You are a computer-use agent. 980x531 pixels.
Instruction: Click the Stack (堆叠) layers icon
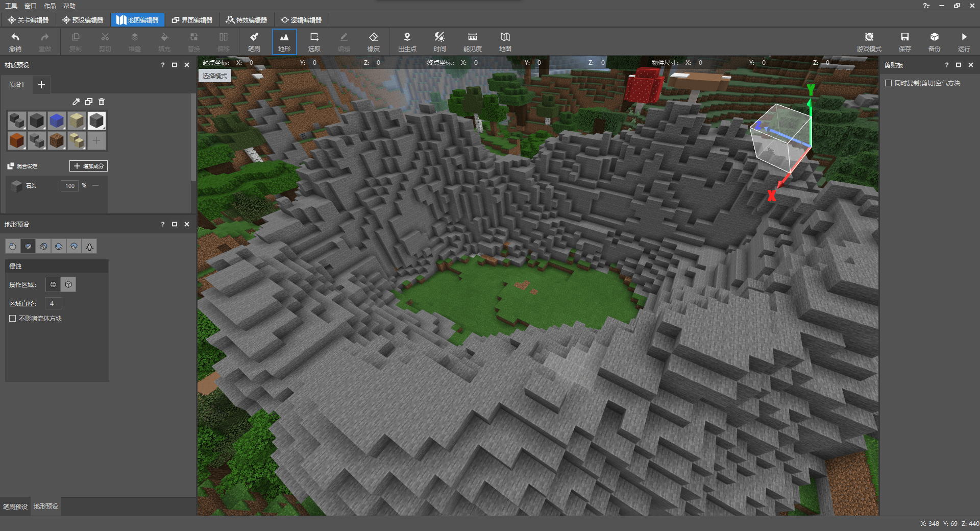[x=135, y=41]
